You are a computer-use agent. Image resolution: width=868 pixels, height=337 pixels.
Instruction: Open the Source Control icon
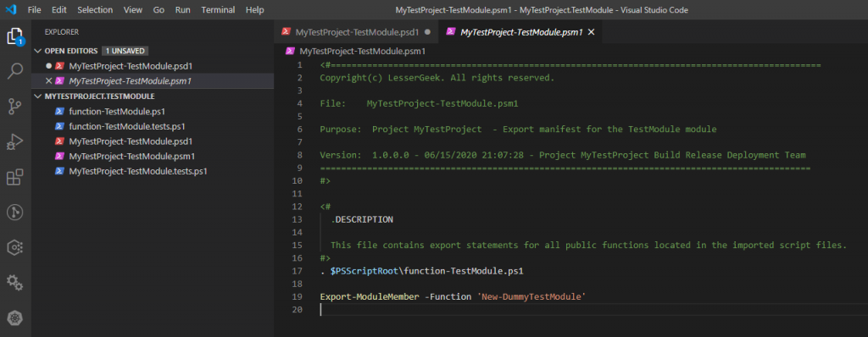tap(15, 107)
